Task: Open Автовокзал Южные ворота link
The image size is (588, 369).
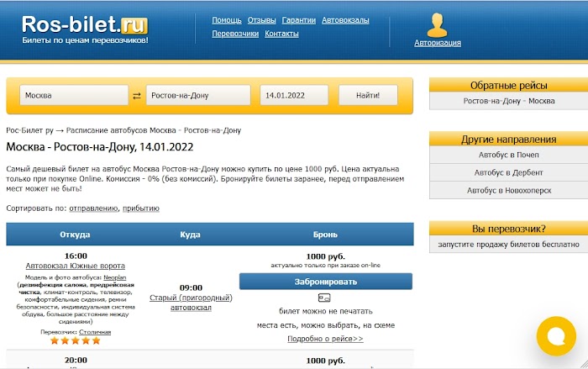Action: tap(76, 266)
